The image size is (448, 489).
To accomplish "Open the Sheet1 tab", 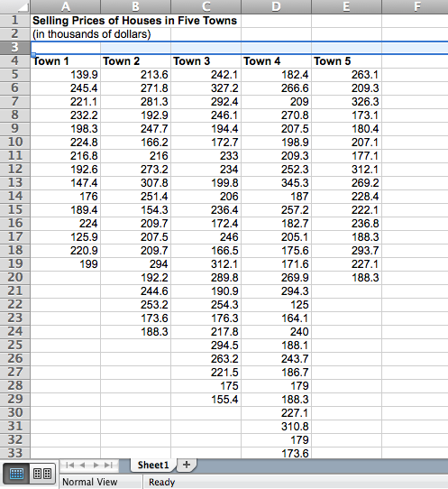I will point(153,465).
